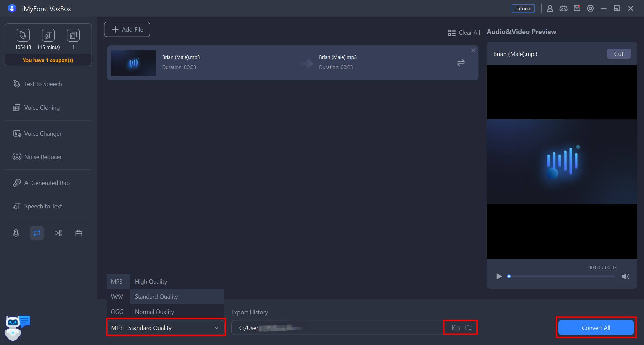Play the audio preview
This screenshot has width=644, height=345.
coord(499,276)
